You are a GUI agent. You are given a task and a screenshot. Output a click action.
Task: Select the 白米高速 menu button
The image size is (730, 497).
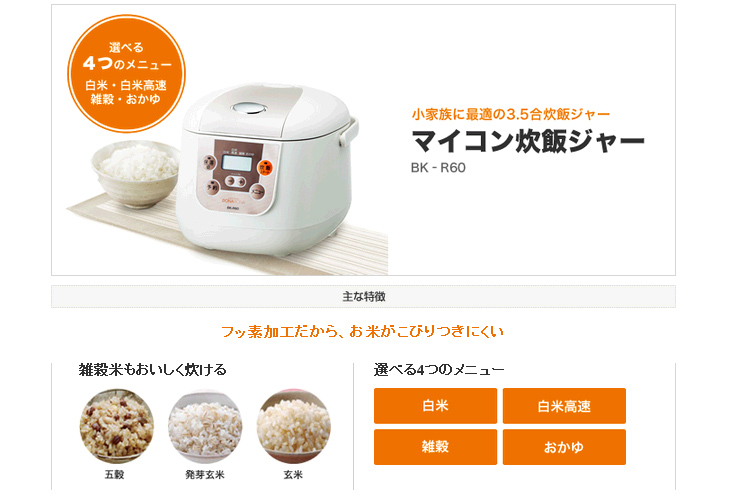pyautogui.click(x=564, y=406)
